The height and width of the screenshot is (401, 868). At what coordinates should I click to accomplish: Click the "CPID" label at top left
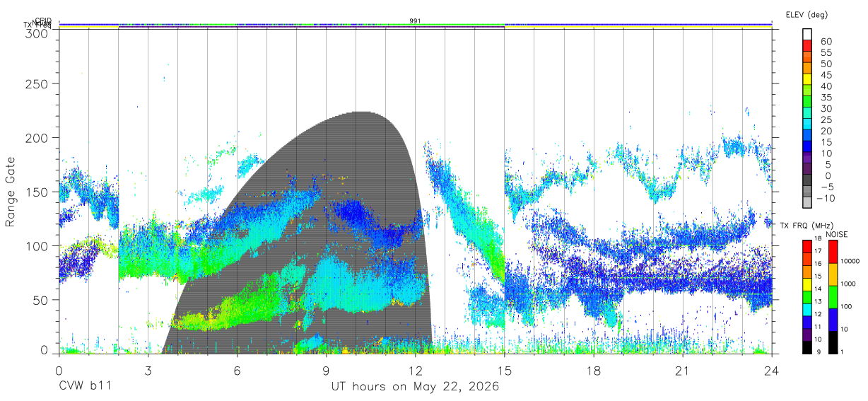point(42,21)
